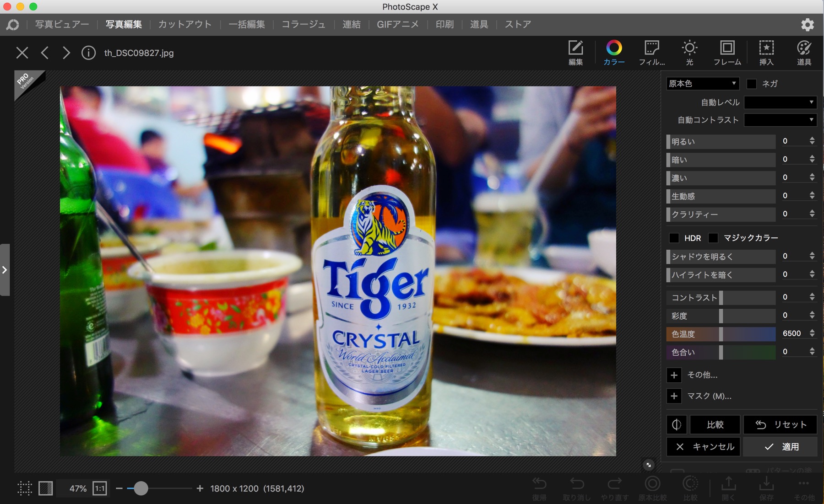
Task: Close the current photo with X icon
Action: click(x=22, y=53)
